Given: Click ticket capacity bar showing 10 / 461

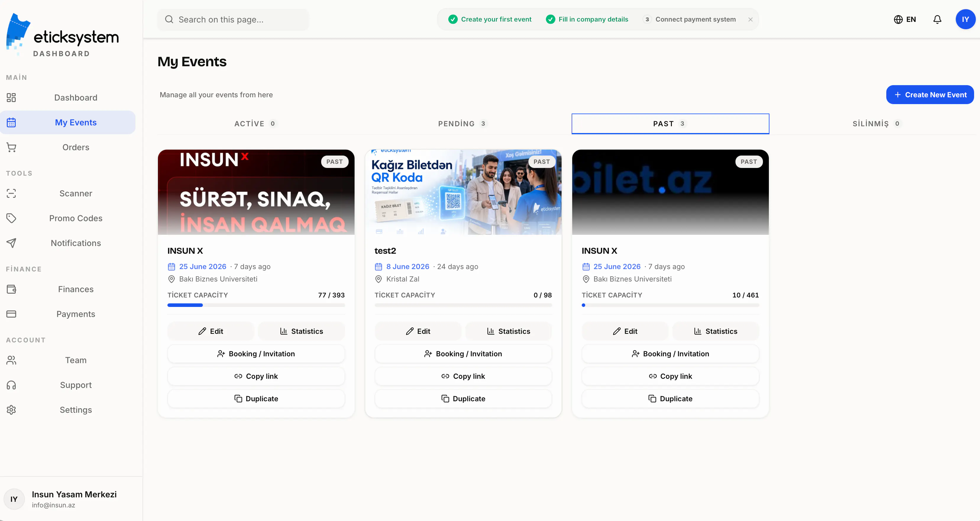Looking at the screenshot, I should (x=670, y=305).
